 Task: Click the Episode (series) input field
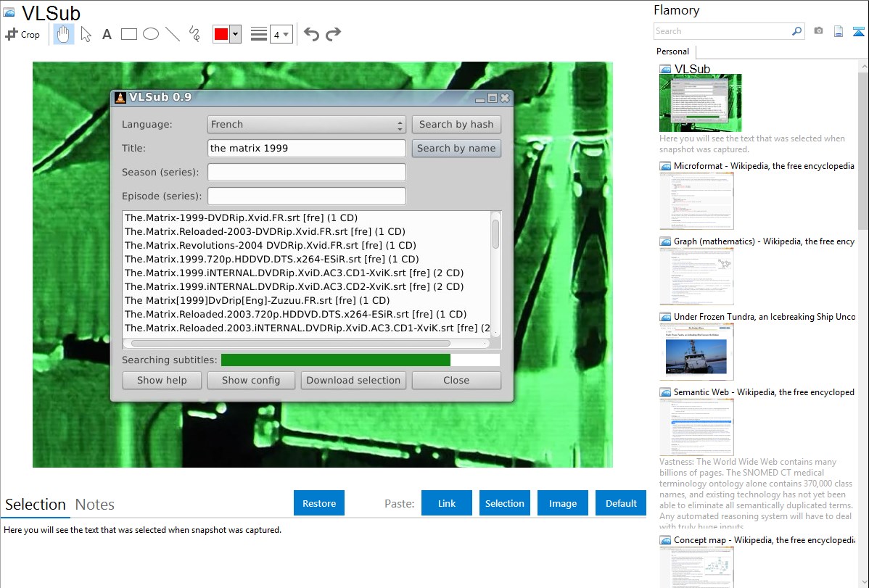307,196
